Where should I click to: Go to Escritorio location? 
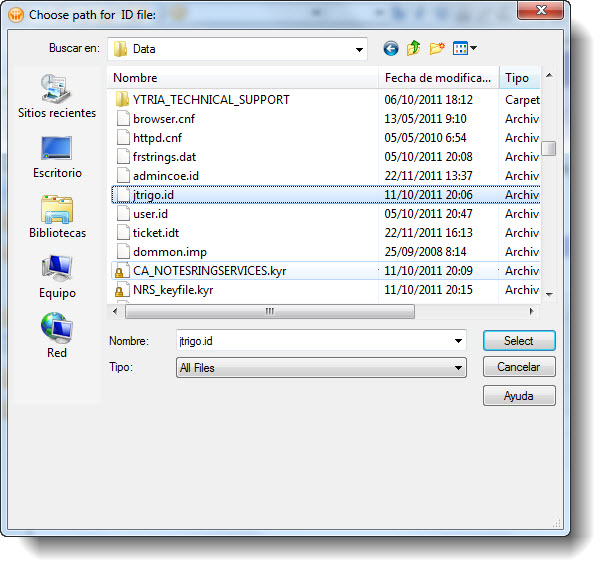[57, 156]
